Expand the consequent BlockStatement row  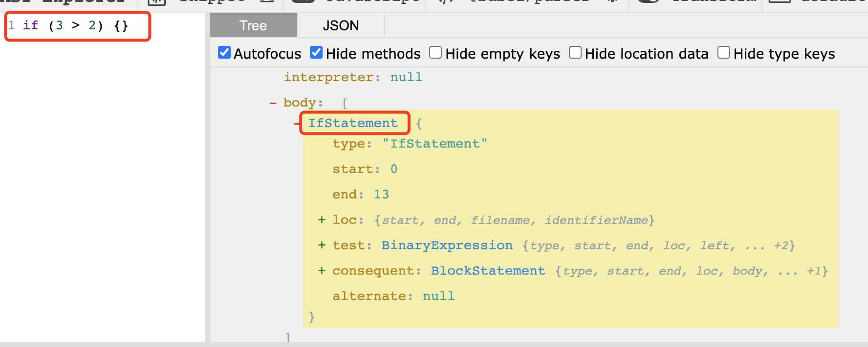(x=322, y=271)
